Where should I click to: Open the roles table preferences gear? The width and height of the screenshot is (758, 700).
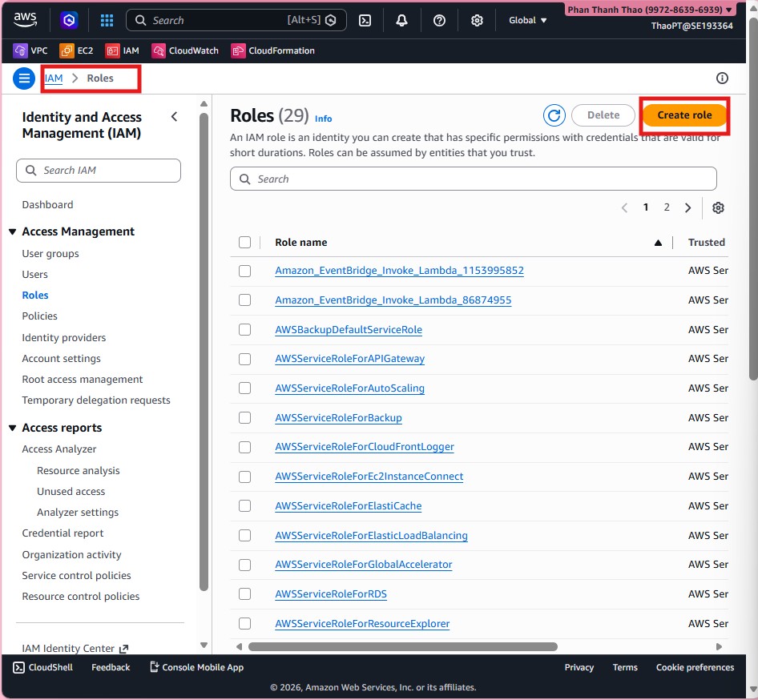(x=718, y=207)
